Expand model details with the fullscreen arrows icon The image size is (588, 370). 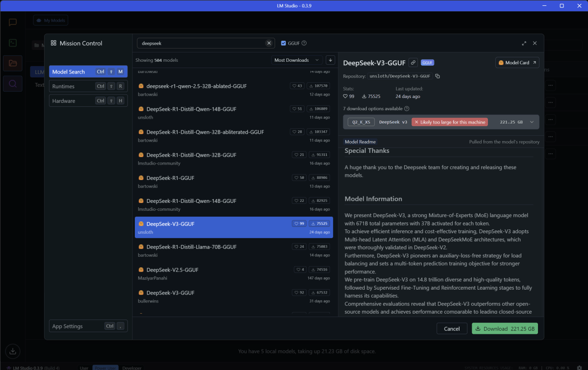524,43
